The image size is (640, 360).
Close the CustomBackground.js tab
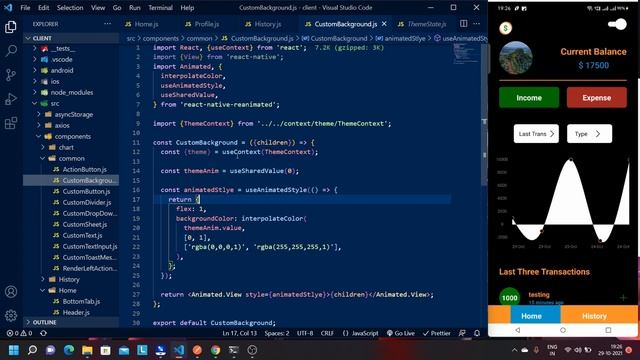pyautogui.click(x=384, y=24)
